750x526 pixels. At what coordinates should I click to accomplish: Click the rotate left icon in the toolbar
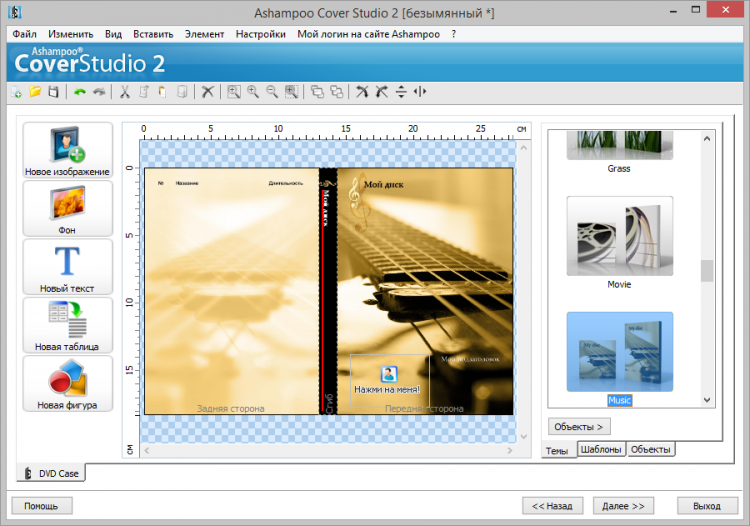point(362,92)
